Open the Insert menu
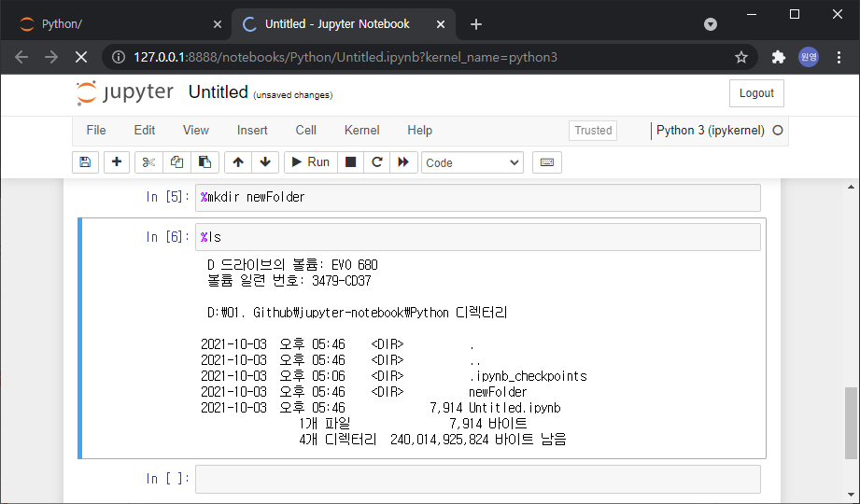 tap(252, 131)
